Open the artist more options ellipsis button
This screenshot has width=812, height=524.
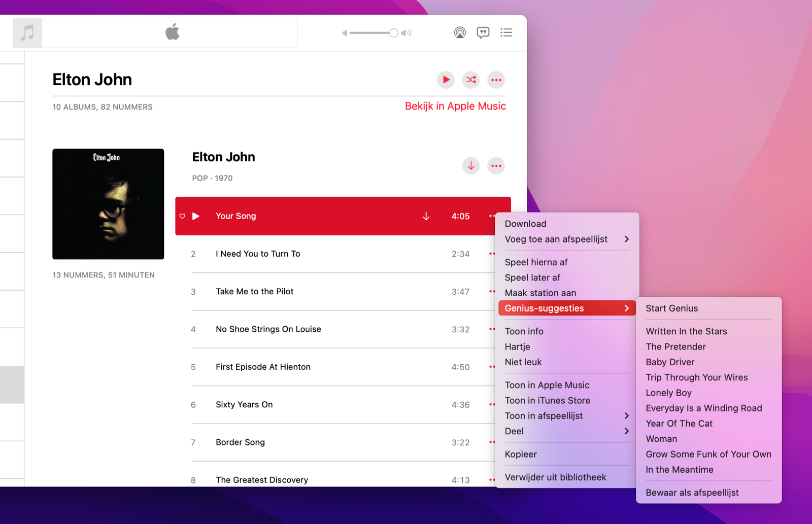(x=496, y=80)
